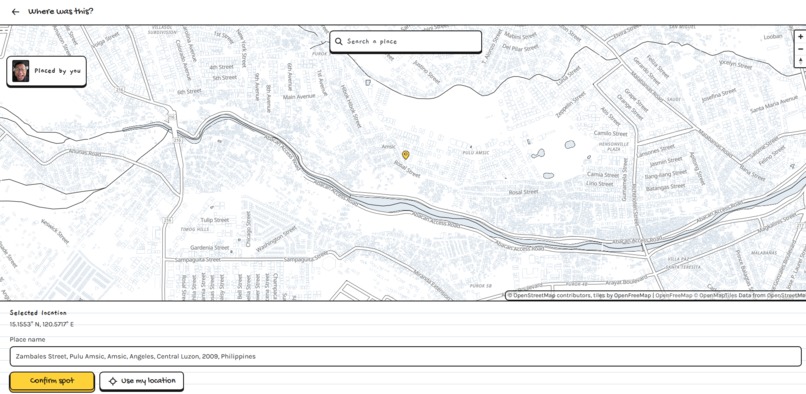Open the 'tiles by OpenFreeMap' attribution link

(x=622, y=295)
